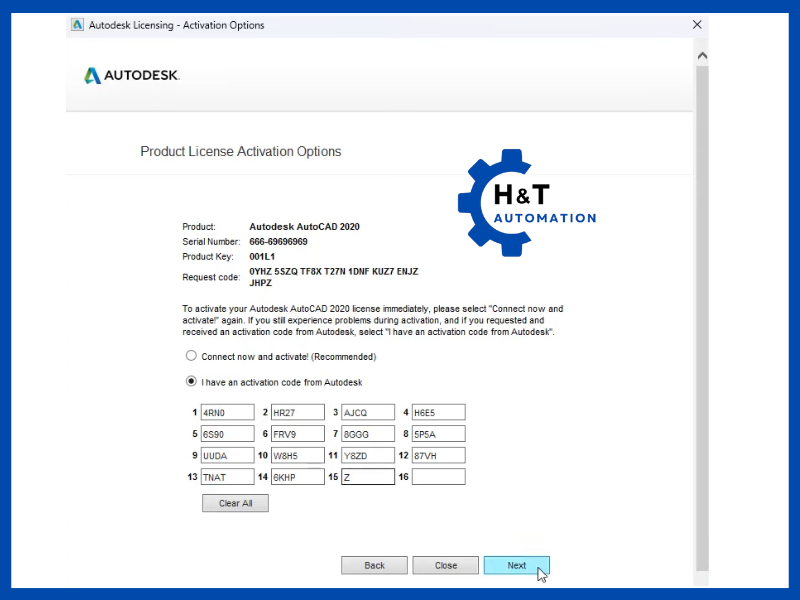
Task: Click activation code field 7 containing 8GGG
Action: [x=367, y=434]
